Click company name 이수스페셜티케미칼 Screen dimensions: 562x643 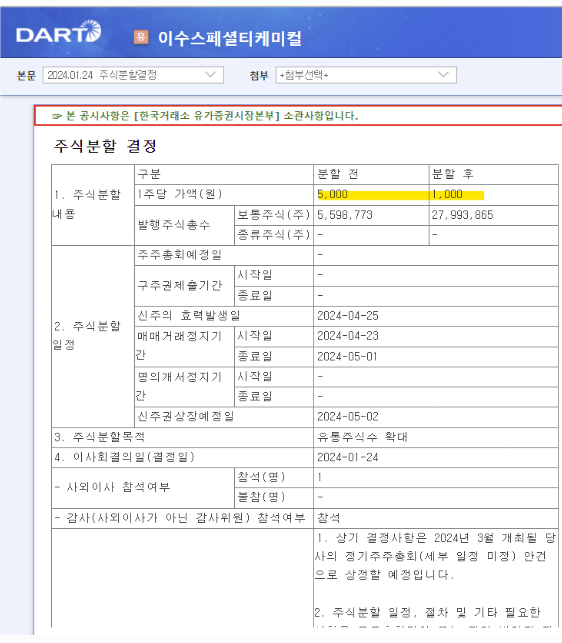point(230,38)
